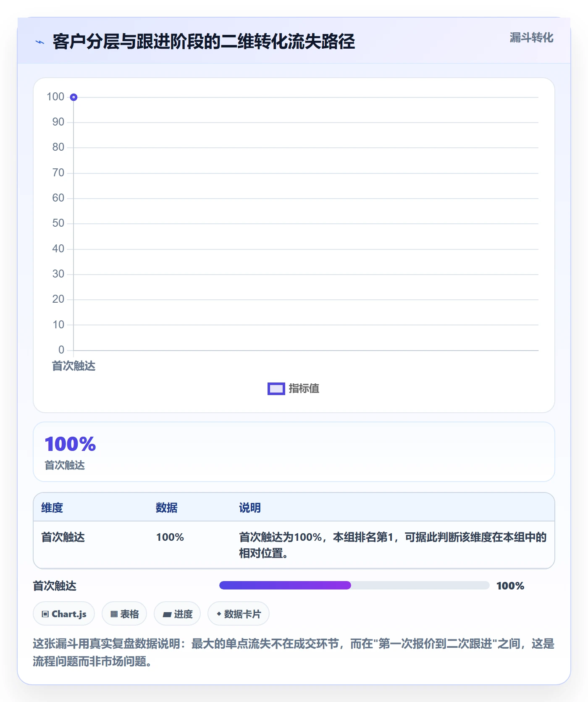Click the row description text in 说明 column
This screenshot has width=588, height=702.
[393, 545]
